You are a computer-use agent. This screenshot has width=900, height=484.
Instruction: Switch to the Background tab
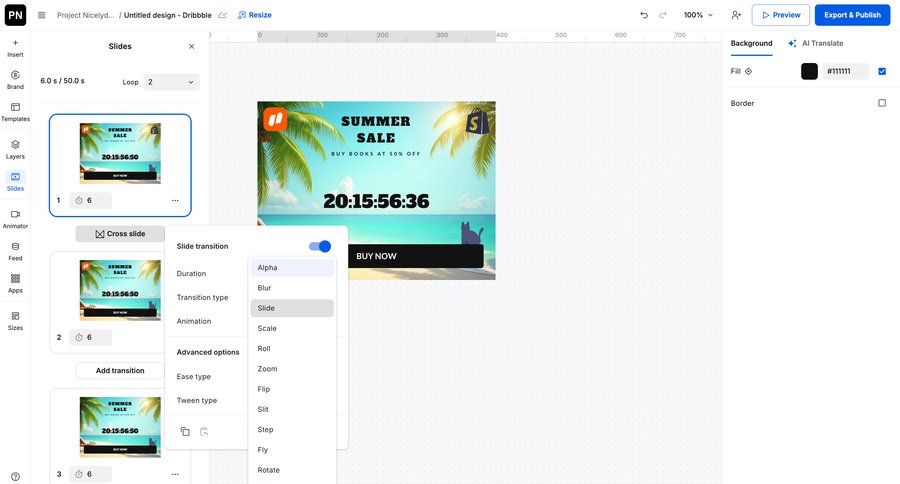[x=751, y=44]
